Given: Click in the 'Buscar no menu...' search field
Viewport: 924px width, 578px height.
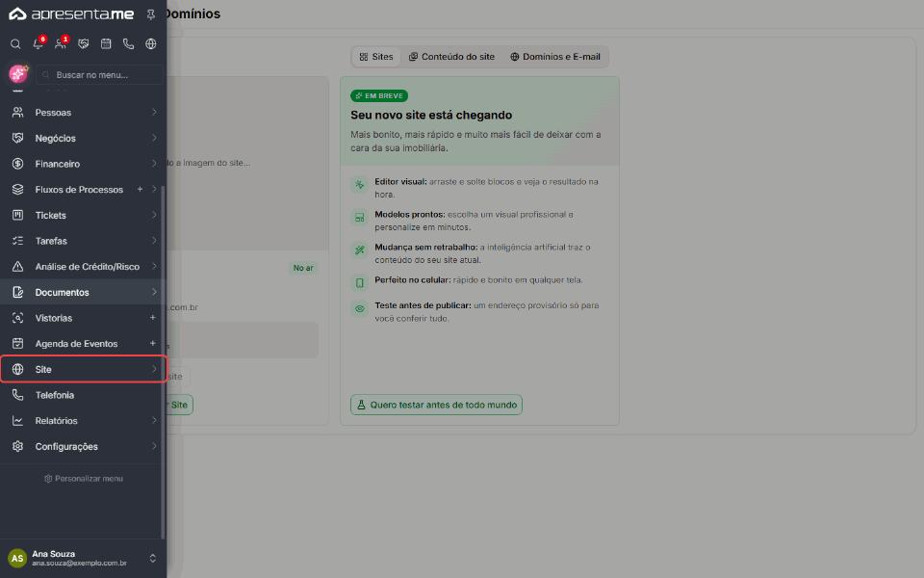Looking at the screenshot, I should coord(99,75).
